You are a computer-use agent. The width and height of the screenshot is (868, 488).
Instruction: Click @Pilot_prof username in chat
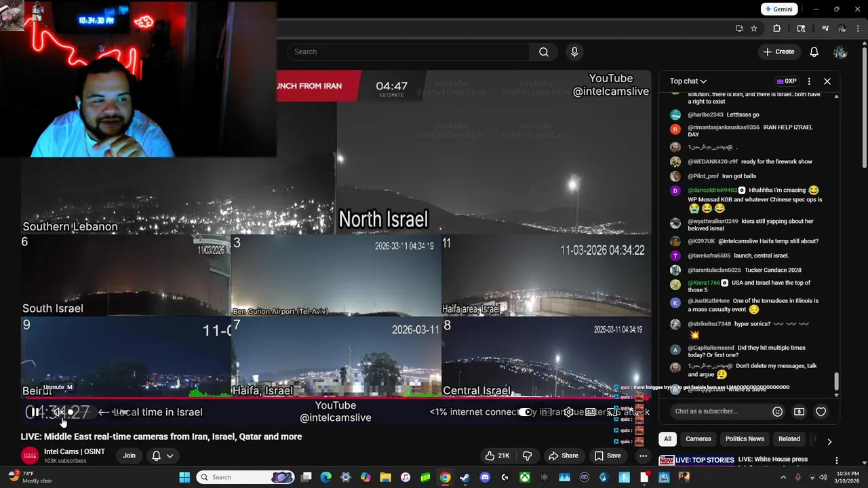pyautogui.click(x=703, y=176)
